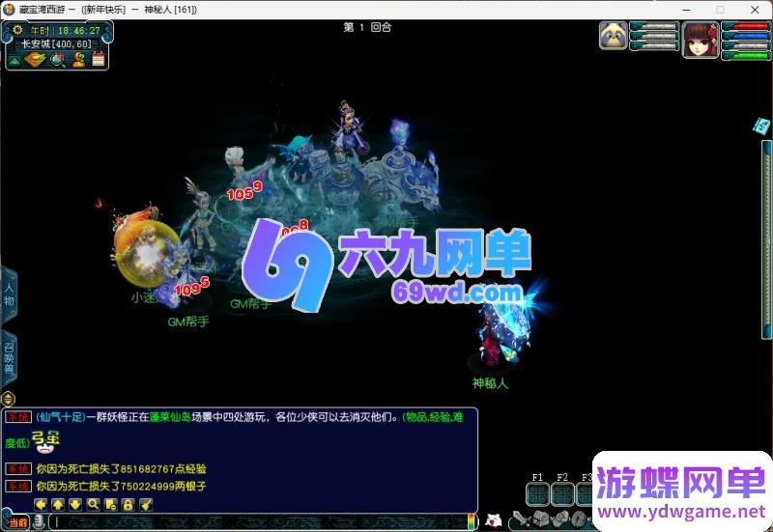Click the game clock 18:46:27
This screenshot has width=773, height=532.
coord(79,31)
